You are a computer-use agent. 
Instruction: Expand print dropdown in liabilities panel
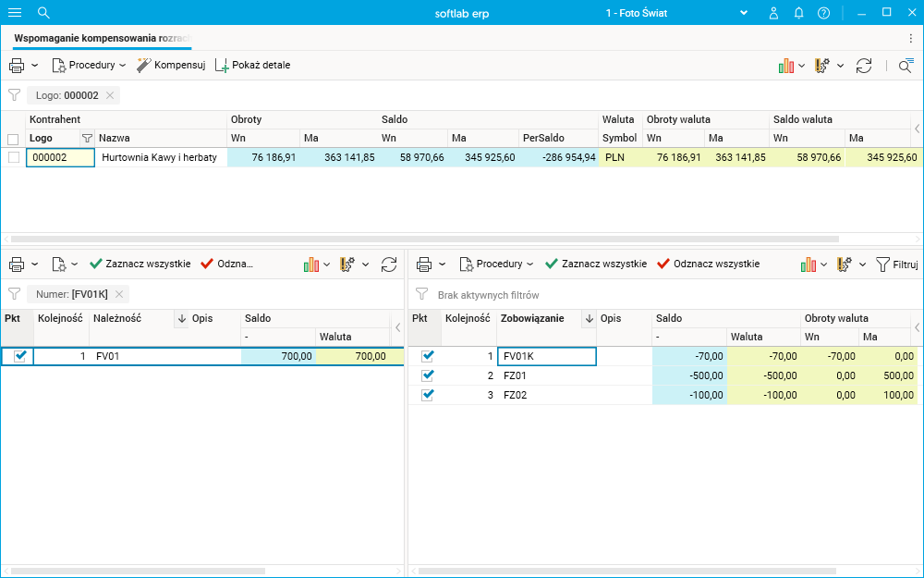click(442, 264)
